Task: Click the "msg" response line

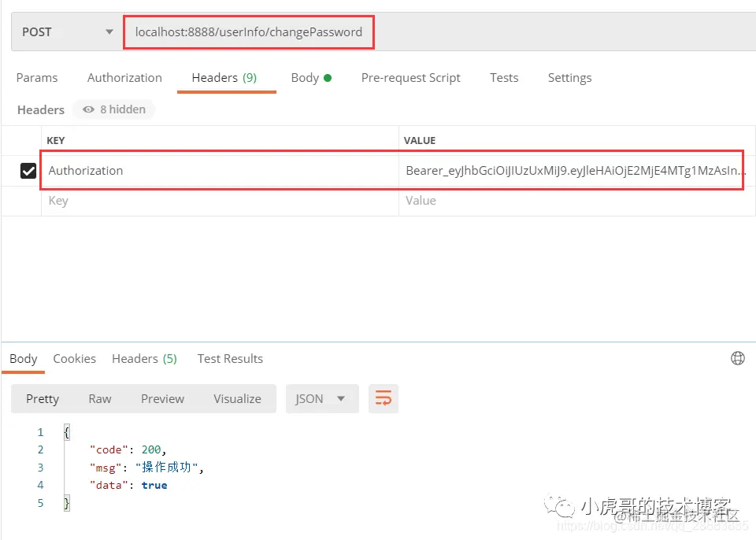Action: 146,468
